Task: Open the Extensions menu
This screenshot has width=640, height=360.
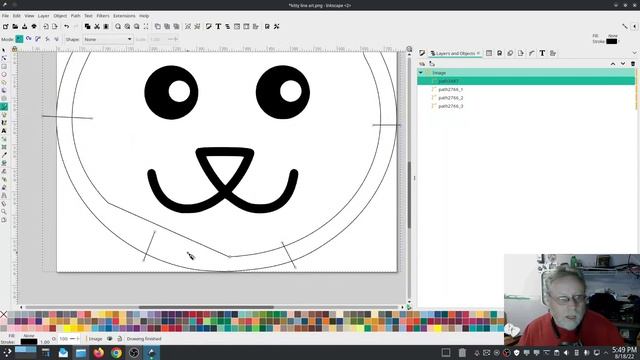Action: [124, 16]
